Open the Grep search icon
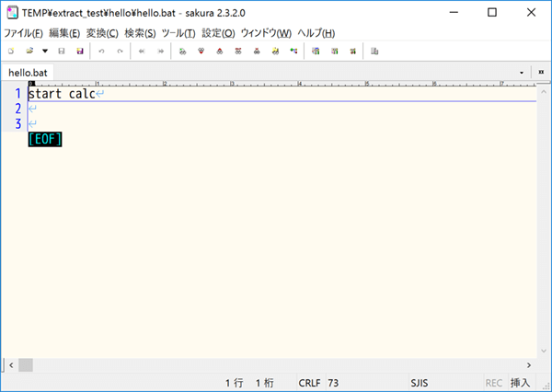 pyautogui.click(x=275, y=51)
